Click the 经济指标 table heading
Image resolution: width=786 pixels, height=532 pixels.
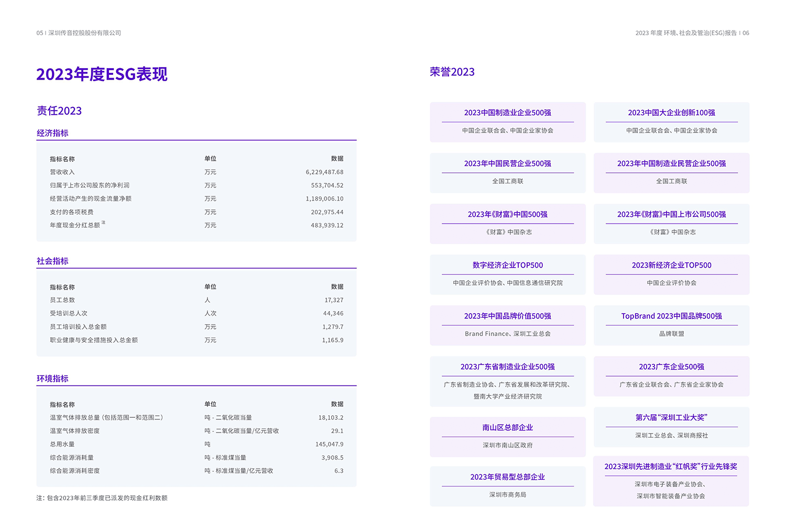(x=52, y=133)
